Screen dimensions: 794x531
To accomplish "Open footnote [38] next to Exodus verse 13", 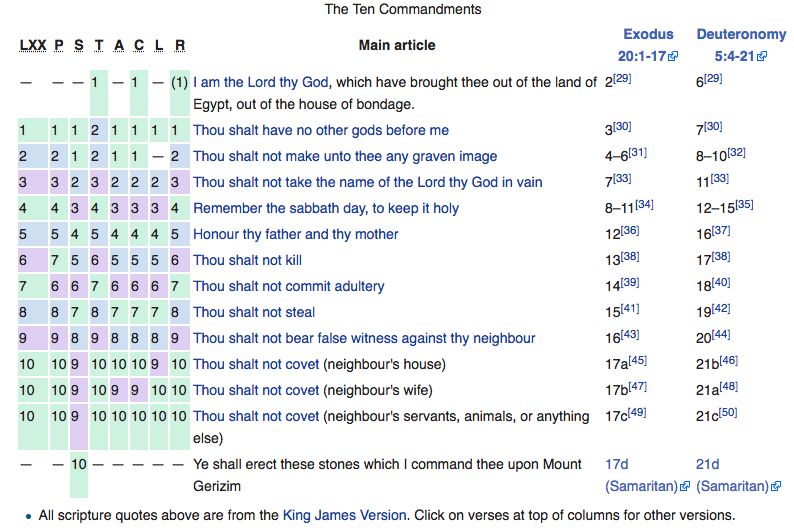I will tap(630, 256).
